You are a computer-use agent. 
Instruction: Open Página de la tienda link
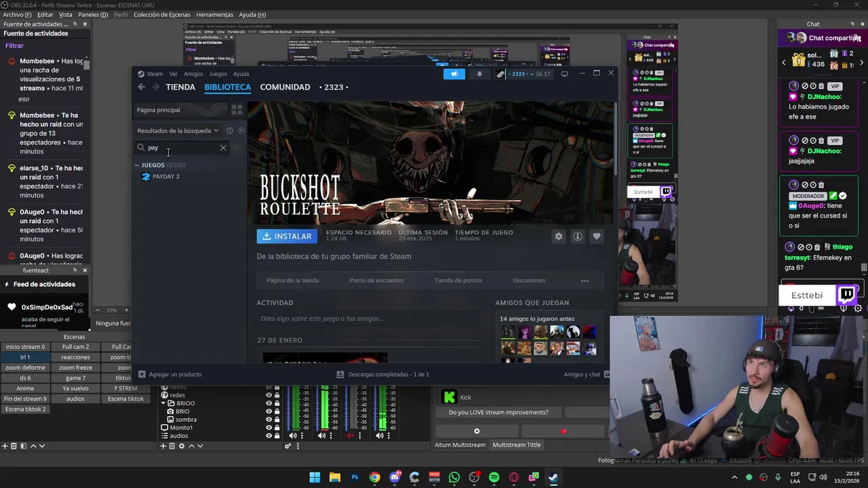pos(292,281)
